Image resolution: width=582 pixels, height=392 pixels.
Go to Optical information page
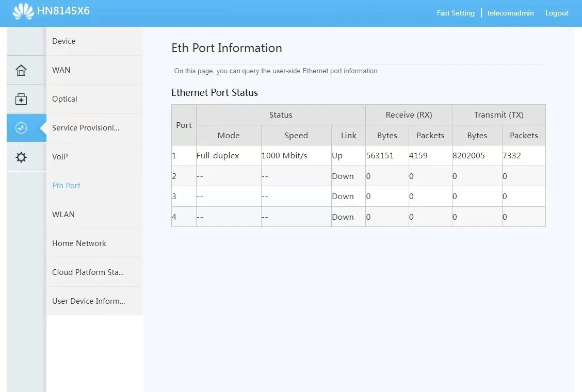pyautogui.click(x=64, y=99)
